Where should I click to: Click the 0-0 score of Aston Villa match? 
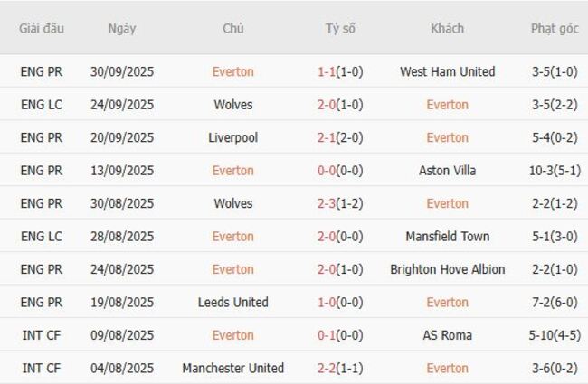(x=327, y=171)
